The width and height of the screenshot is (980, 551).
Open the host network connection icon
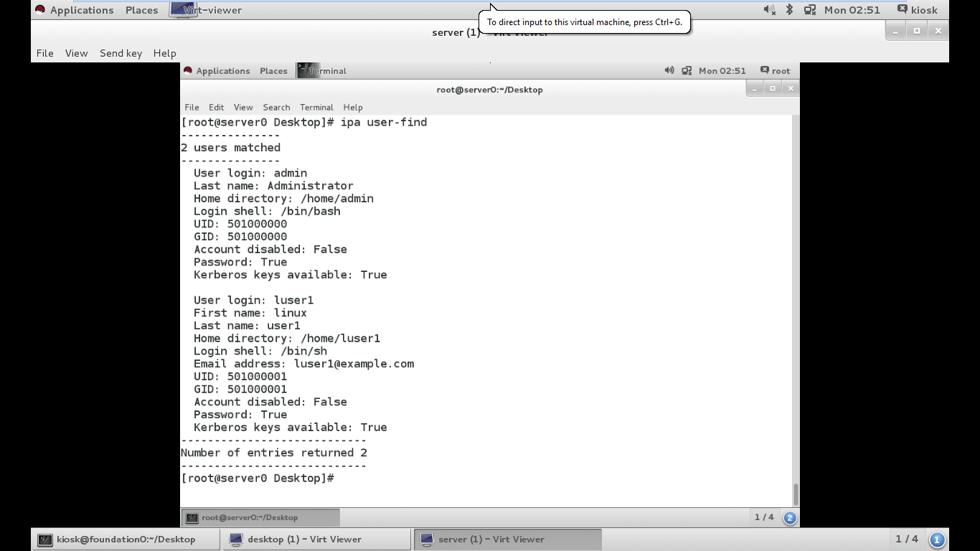click(810, 10)
